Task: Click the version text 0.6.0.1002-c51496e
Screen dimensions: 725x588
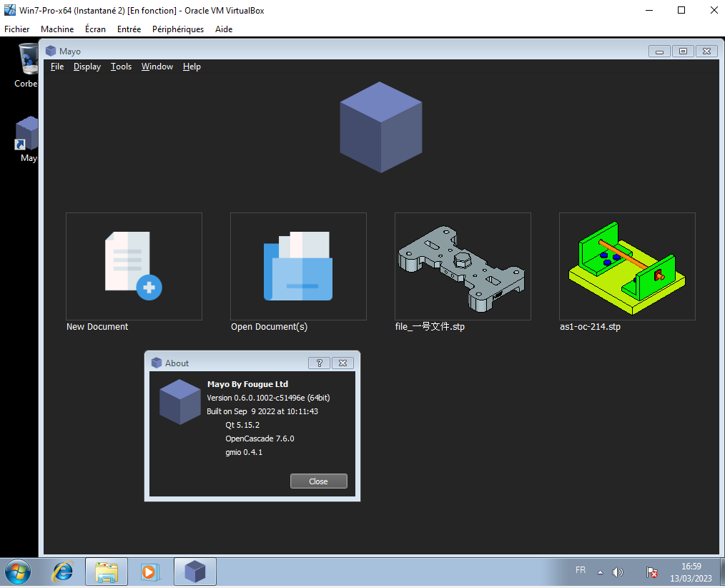Action: tap(269, 398)
